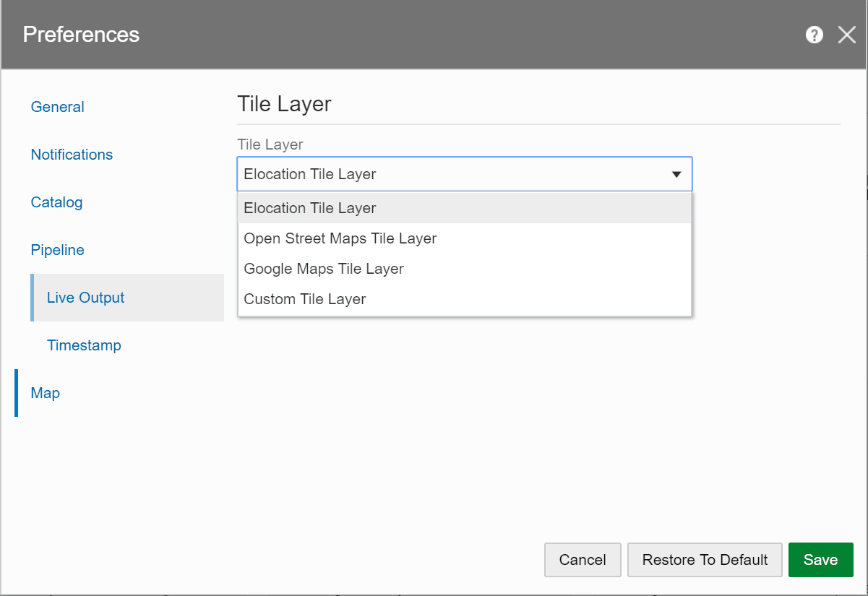Select Google Maps Tile Layer
This screenshot has height=596, width=868.
(324, 269)
